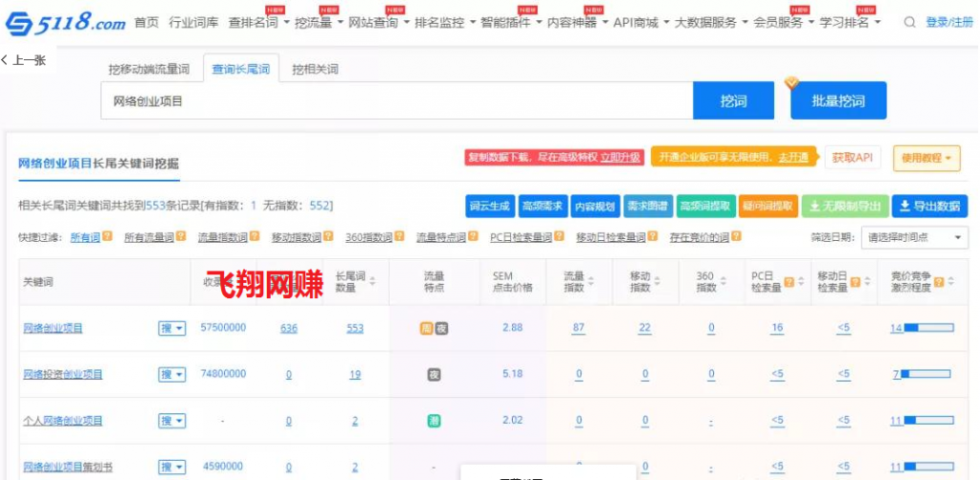This screenshot has height=480, width=980.
Task: Click the 高频词提取 button
Action: coord(705,206)
